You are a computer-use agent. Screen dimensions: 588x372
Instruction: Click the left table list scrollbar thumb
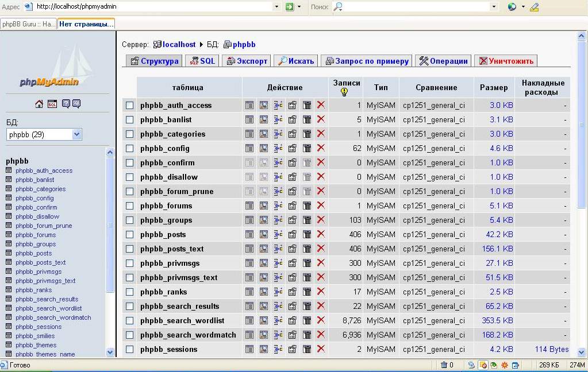(x=110, y=225)
